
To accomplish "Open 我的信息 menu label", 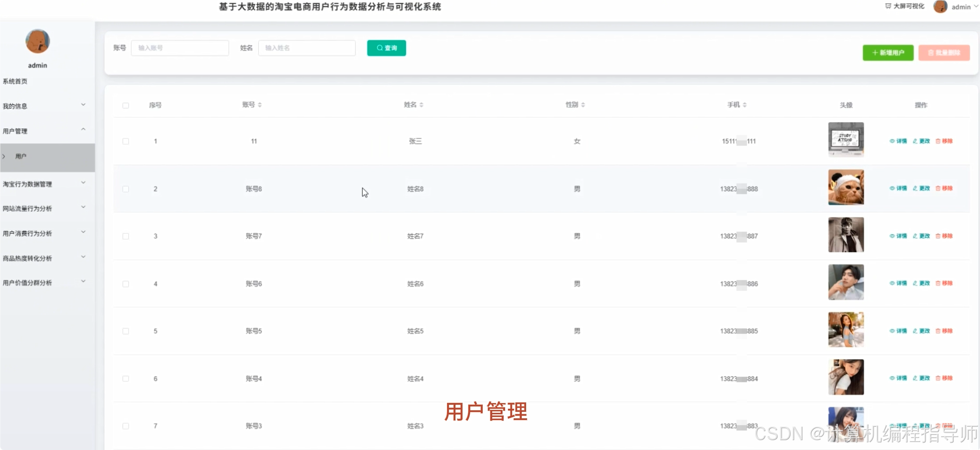I will tap(15, 106).
